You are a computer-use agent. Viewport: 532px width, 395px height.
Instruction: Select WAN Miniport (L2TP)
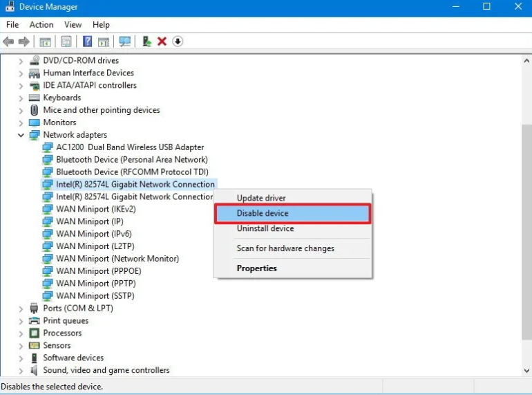(x=95, y=246)
